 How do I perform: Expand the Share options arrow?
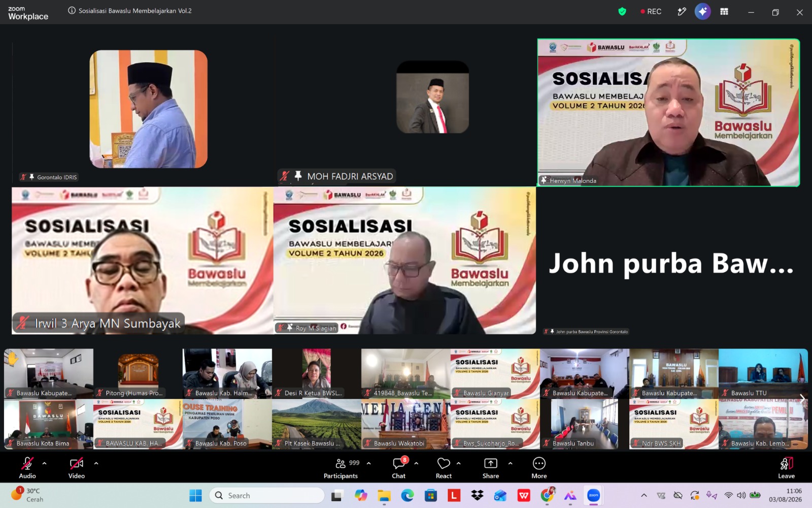(511, 463)
